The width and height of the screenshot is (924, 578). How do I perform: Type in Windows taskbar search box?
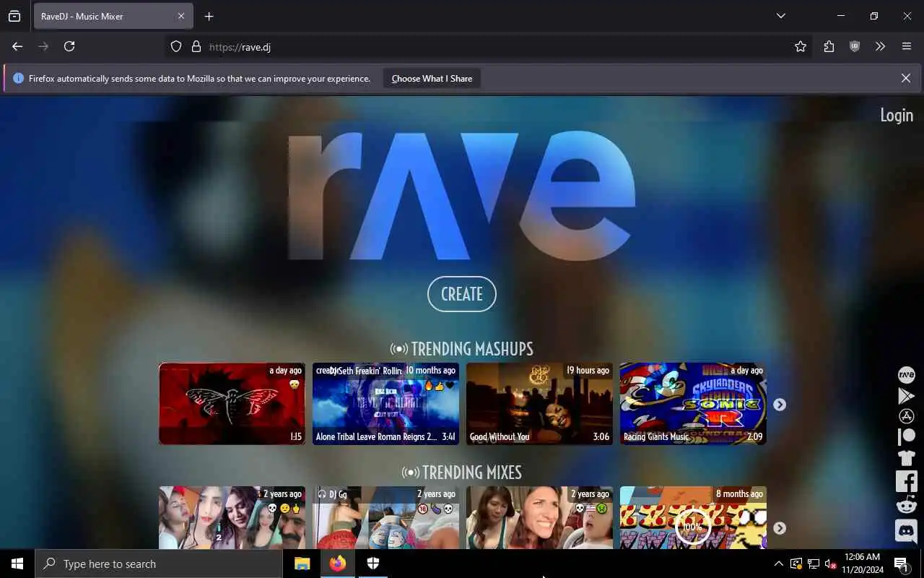[158, 564]
